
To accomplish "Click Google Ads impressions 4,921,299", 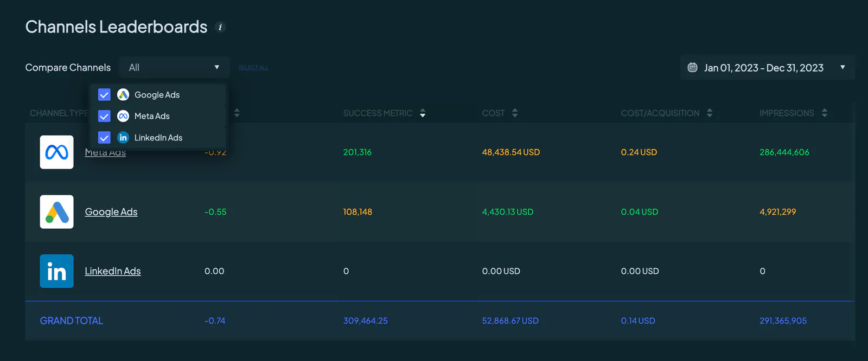I will [778, 212].
